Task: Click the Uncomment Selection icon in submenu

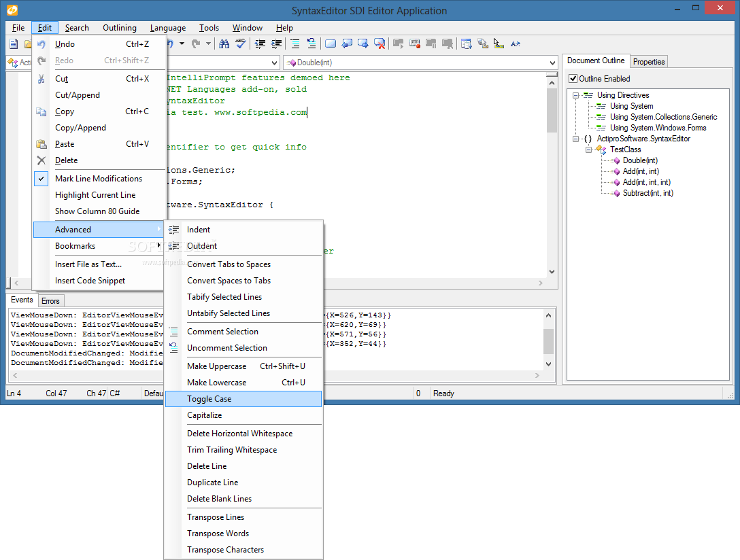Action: pos(173,348)
